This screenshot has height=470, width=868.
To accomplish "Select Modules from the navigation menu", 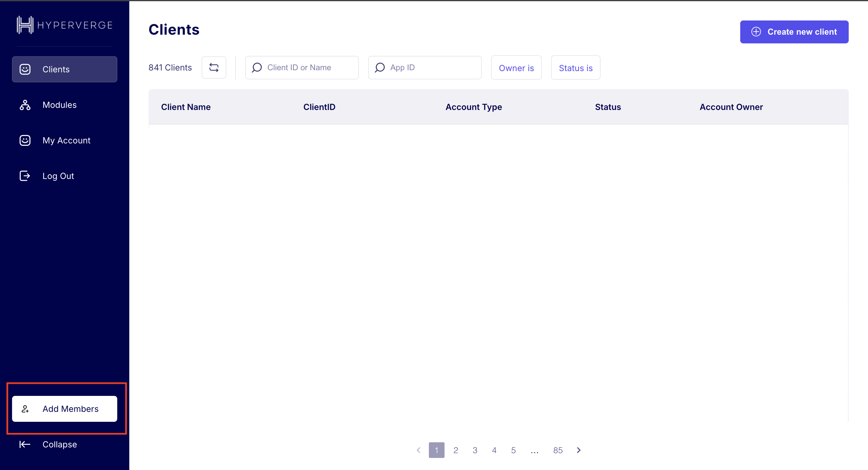I will 60,105.
